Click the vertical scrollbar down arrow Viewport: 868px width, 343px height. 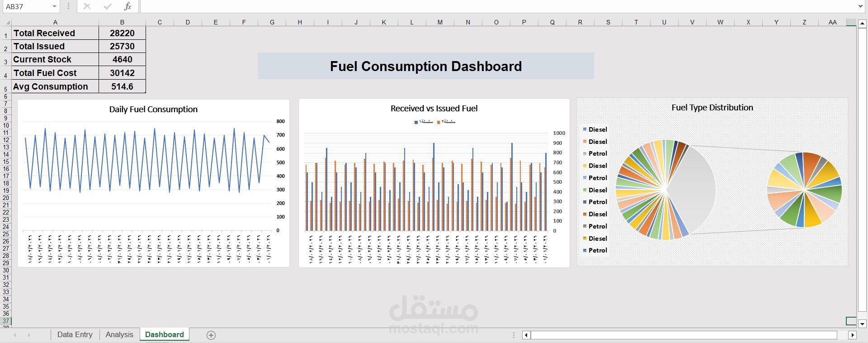coord(862,324)
